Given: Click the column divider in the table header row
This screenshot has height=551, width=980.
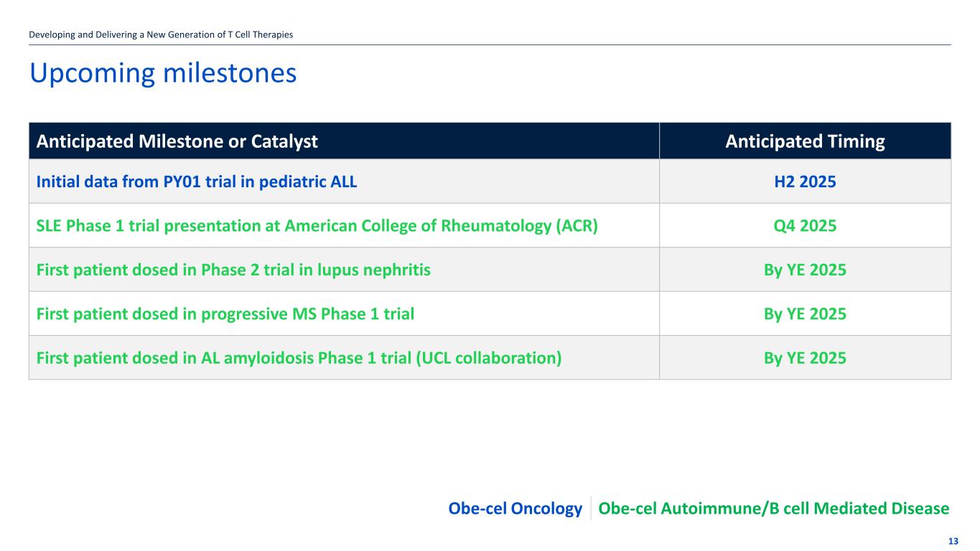Looking at the screenshot, I should (x=659, y=141).
